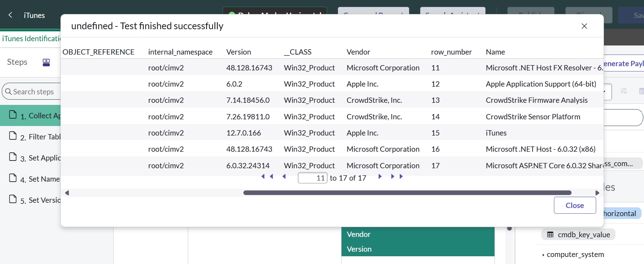Open the iTunes Identification tab
The height and width of the screenshot is (264, 644).
point(31,38)
